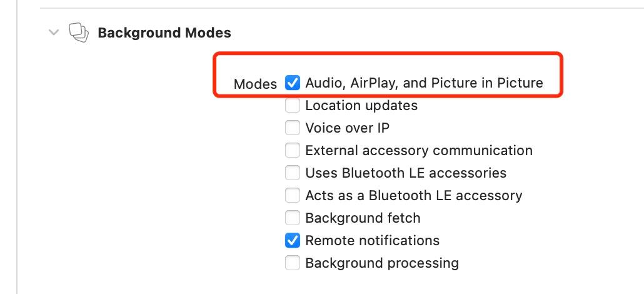Collapse the Background Modes section chevron

(54, 32)
